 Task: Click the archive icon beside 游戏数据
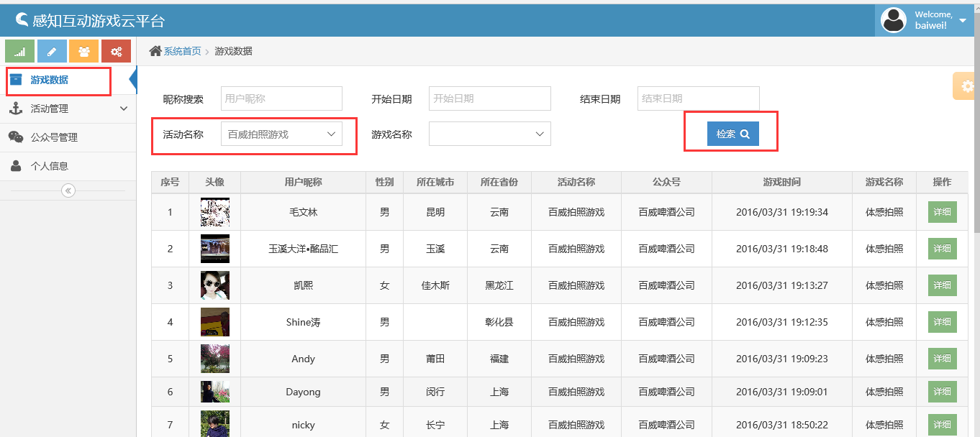click(x=16, y=80)
